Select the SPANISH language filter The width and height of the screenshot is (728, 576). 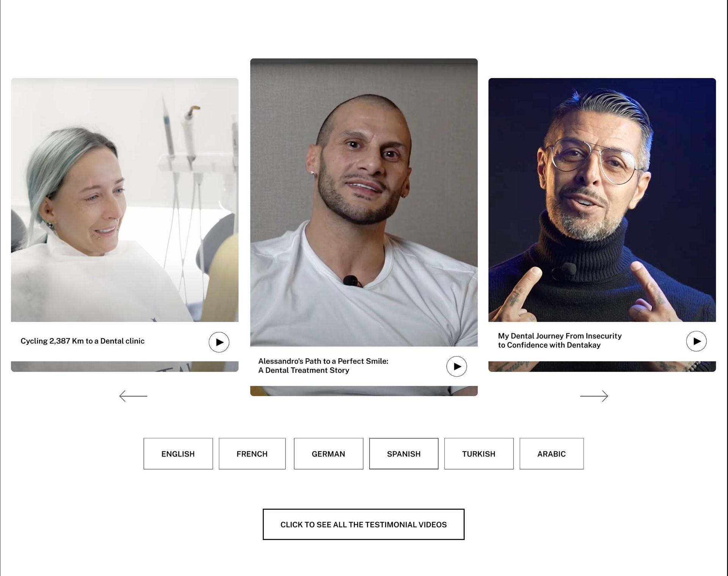(x=404, y=454)
